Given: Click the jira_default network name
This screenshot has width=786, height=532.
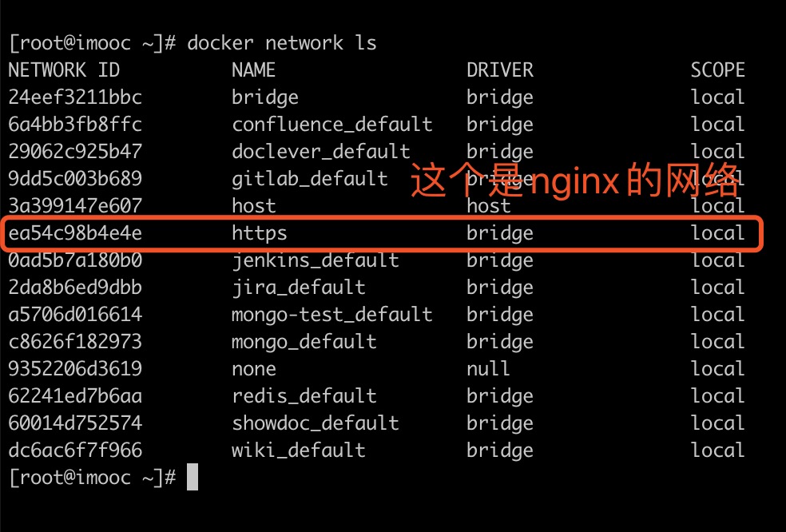Looking at the screenshot, I should (298, 288).
